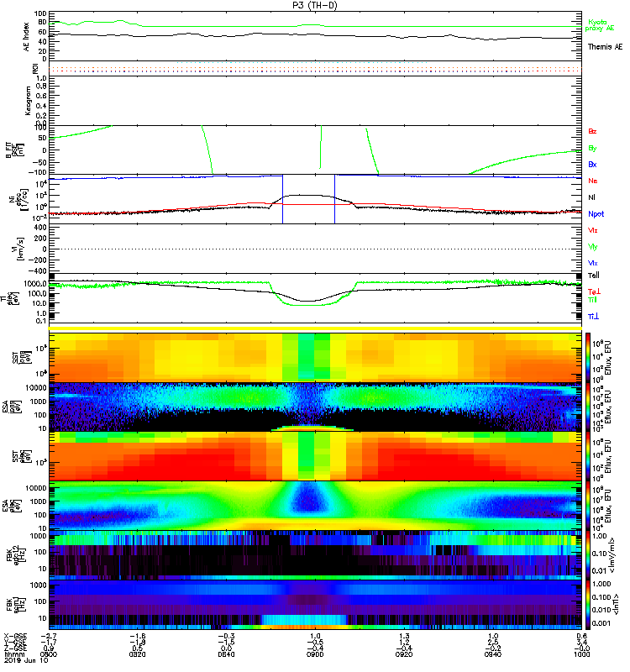Click the 2019 Jun 10 date label

click(x=24, y=660)
